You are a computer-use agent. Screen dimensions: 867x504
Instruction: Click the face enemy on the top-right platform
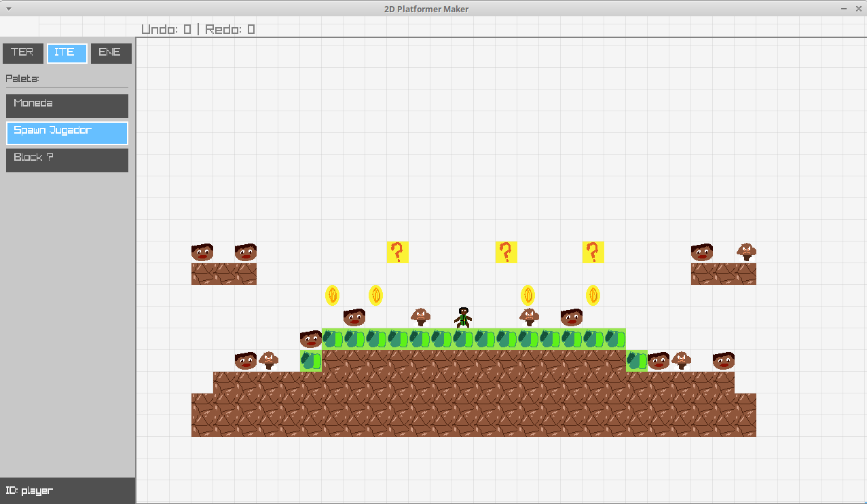pos(702,252)
